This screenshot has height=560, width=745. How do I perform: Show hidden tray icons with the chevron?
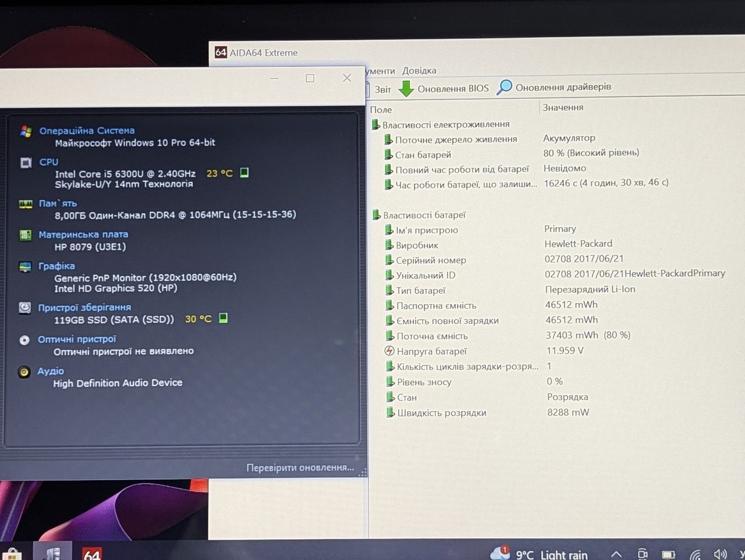(616, 555)
